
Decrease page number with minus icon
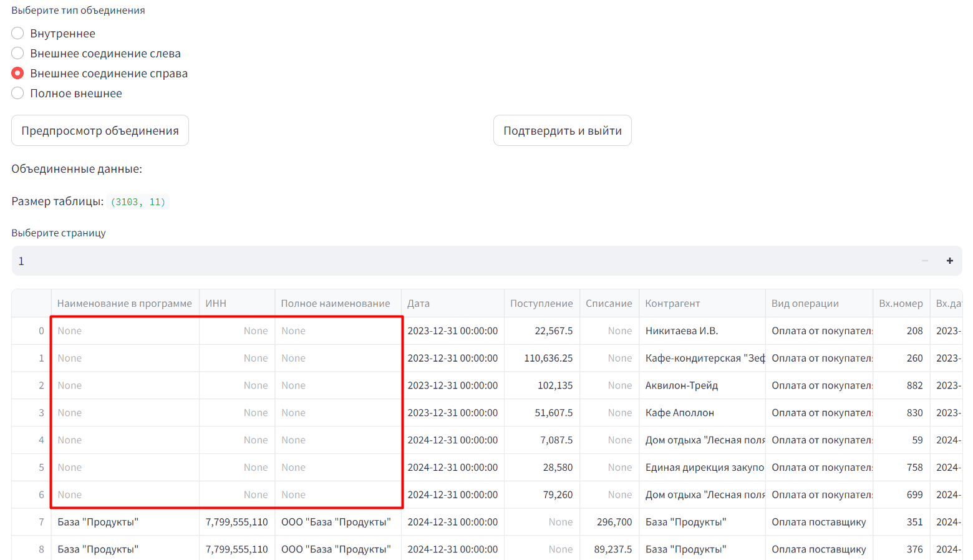tap(924, 261)
